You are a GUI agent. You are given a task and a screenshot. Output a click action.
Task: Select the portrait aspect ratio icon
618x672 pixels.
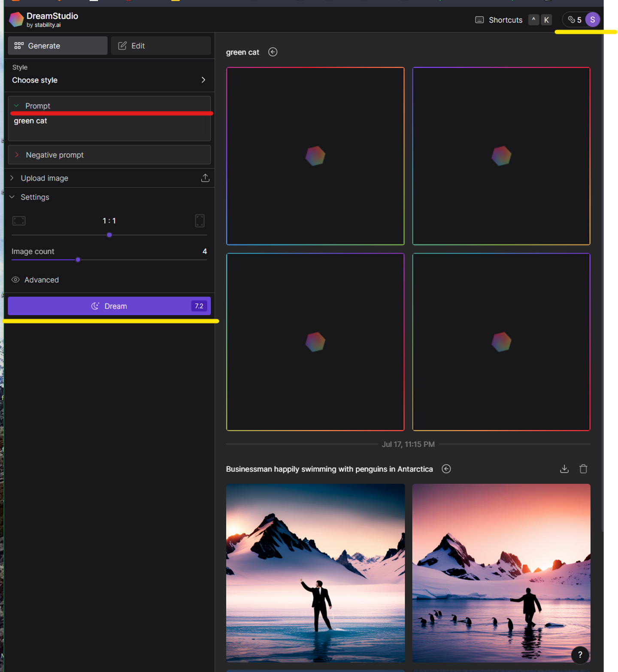(200, 221)
